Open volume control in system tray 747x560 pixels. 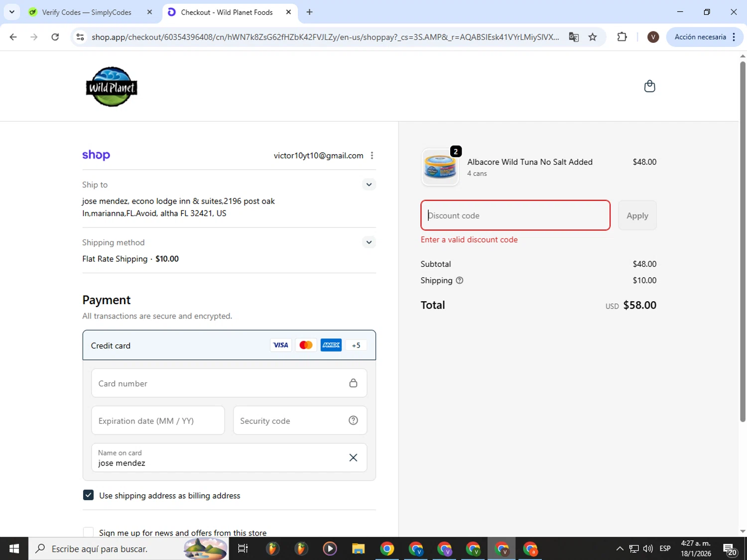coord(648,549)
